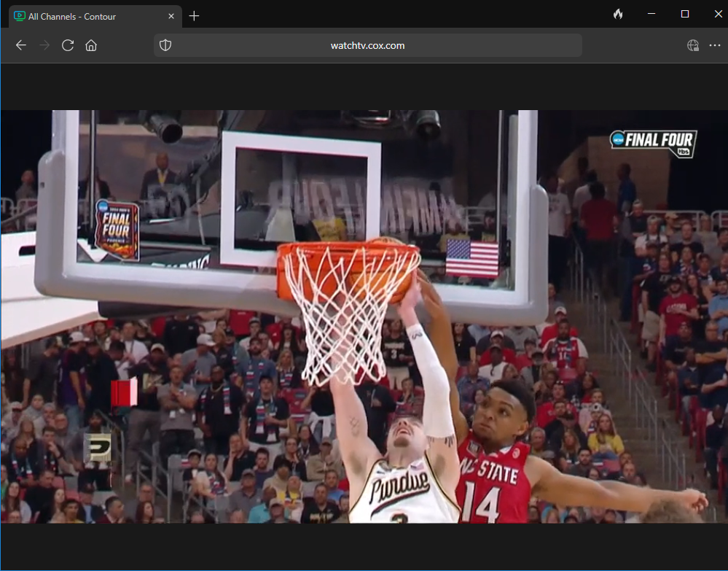The height and width of the screenshot is (571, 728).
Task: Close the All Channels - Contour tab
Action: click(171, 16)
